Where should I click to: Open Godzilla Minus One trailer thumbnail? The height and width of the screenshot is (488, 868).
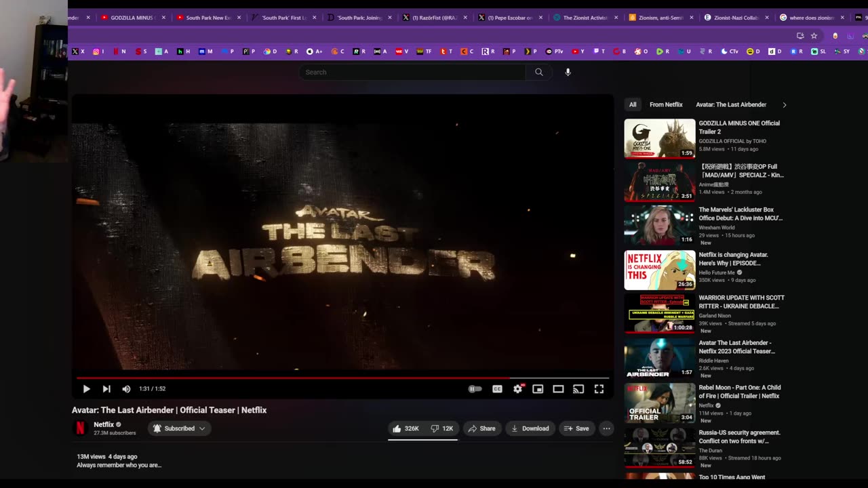pyautogui.click(x=660, y=138)
